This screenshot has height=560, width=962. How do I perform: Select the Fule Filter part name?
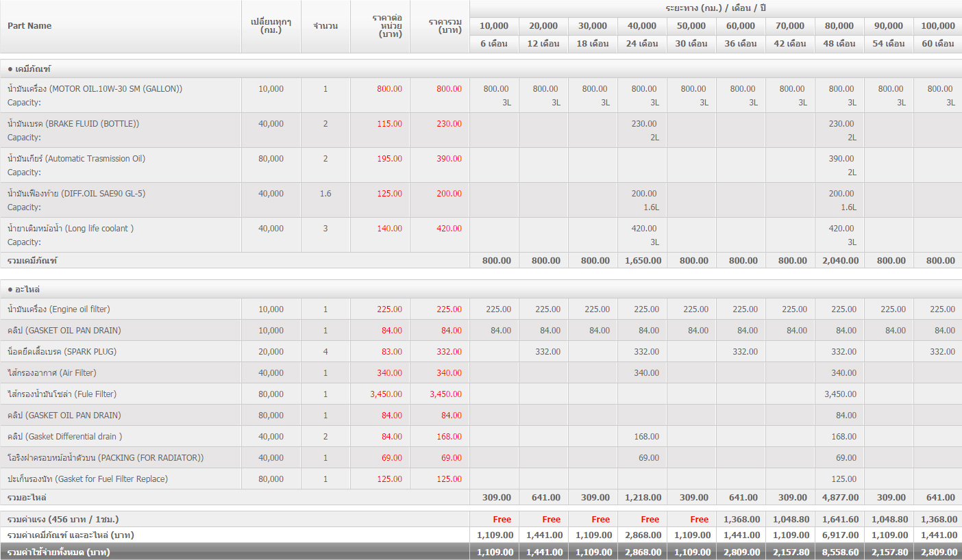click(62, 394)
